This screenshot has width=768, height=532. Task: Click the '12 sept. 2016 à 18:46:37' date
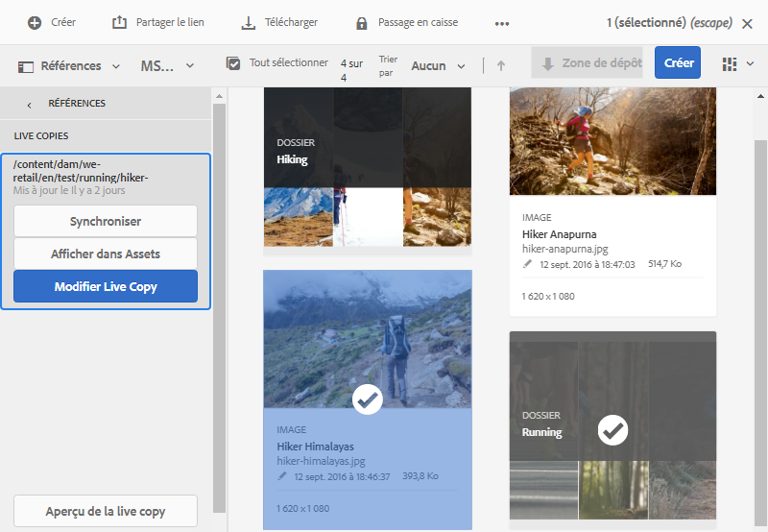point(342,476)
